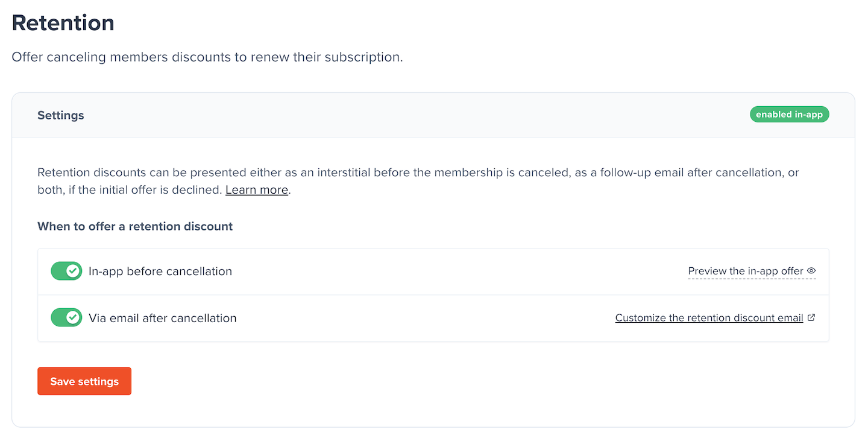Screen dimensions: 868x441
Task: Click blank area right of Save settings
Action: point(422,381)
